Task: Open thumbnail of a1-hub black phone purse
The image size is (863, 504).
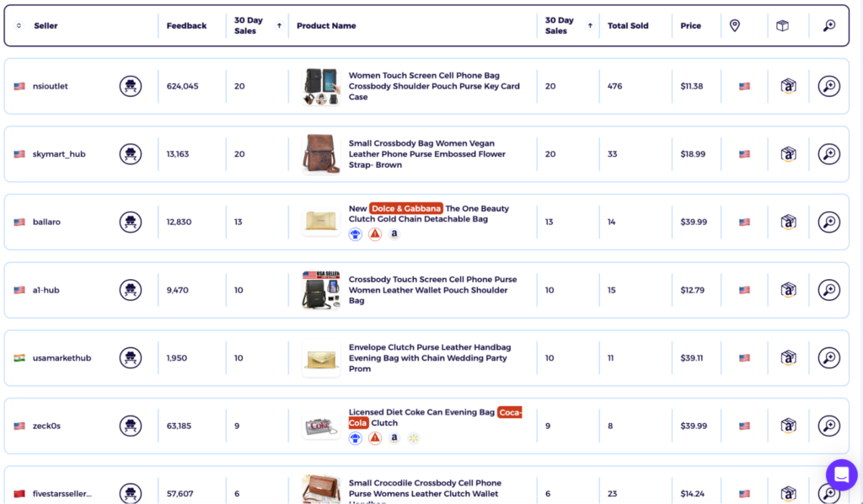Action: pos(321,290)
